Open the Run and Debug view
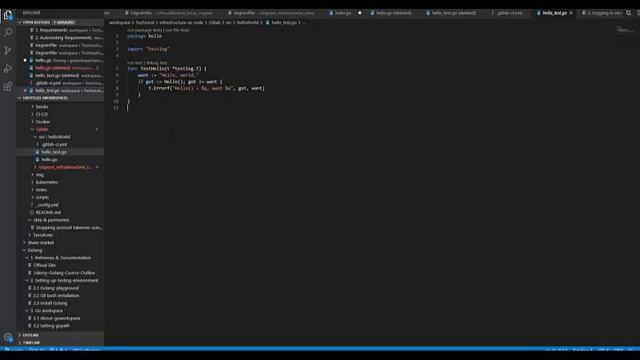The width and height of the screenshot is (640, 360). pos(8,69)
